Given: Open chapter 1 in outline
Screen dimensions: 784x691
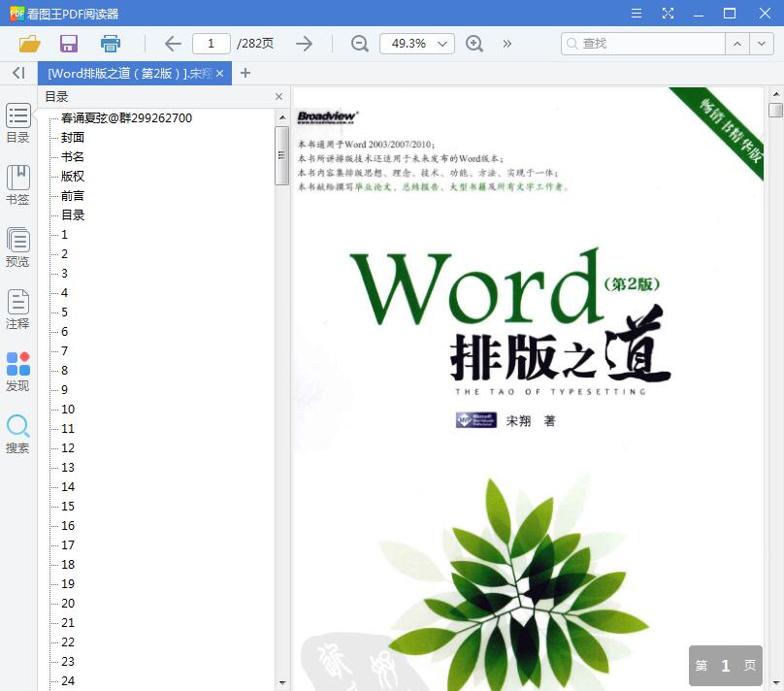Looking at the screenshot, I should [64, 234].
